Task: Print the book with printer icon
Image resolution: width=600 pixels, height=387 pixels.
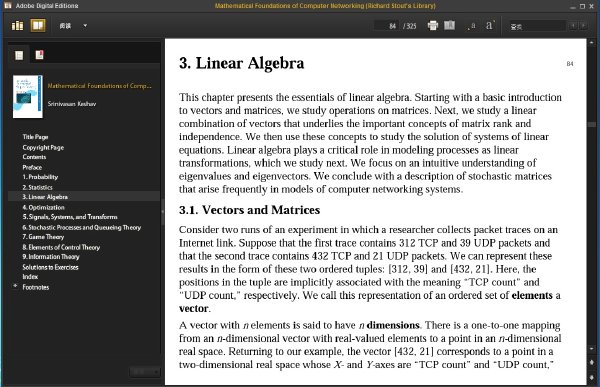Action: point(432,26)
